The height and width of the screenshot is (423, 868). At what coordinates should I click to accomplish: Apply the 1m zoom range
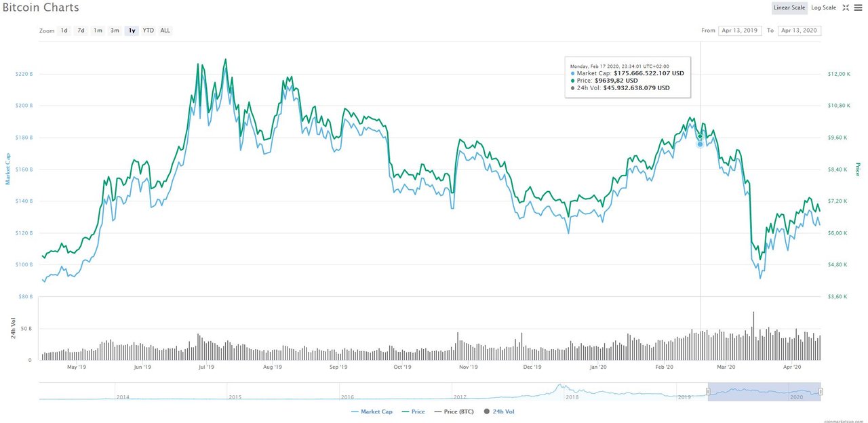click(98, 31)
